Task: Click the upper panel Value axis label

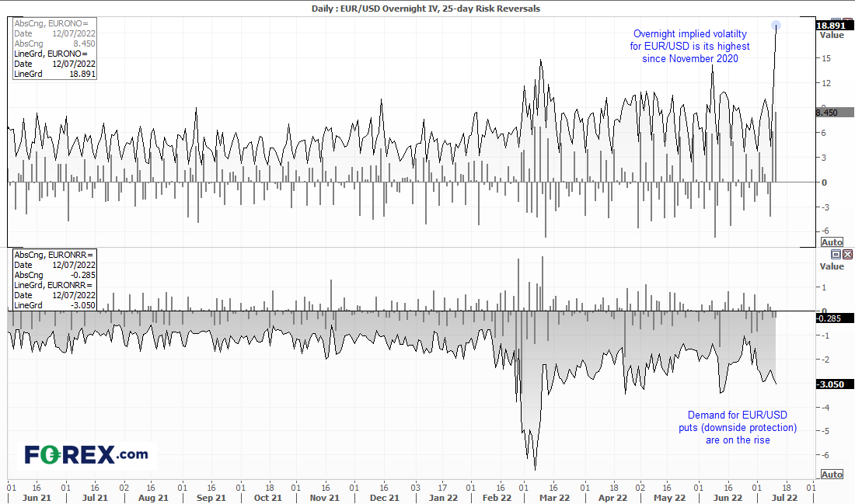Action: (831, 35)
